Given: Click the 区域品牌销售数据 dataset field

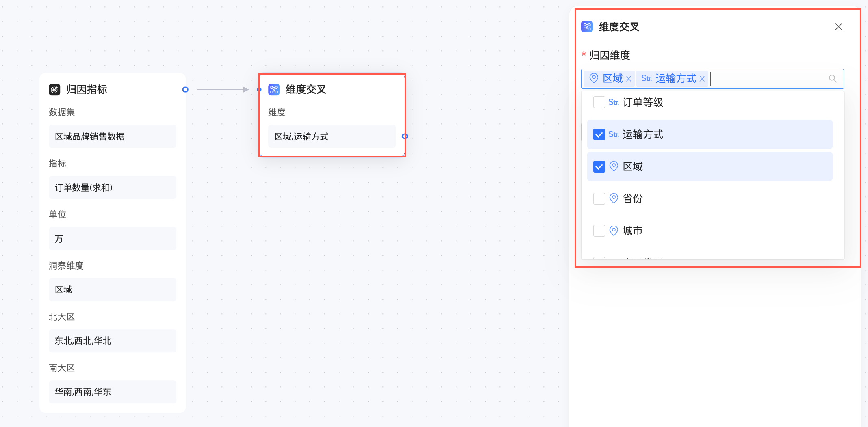Looking at the screenshot, I should click(113, 136).
